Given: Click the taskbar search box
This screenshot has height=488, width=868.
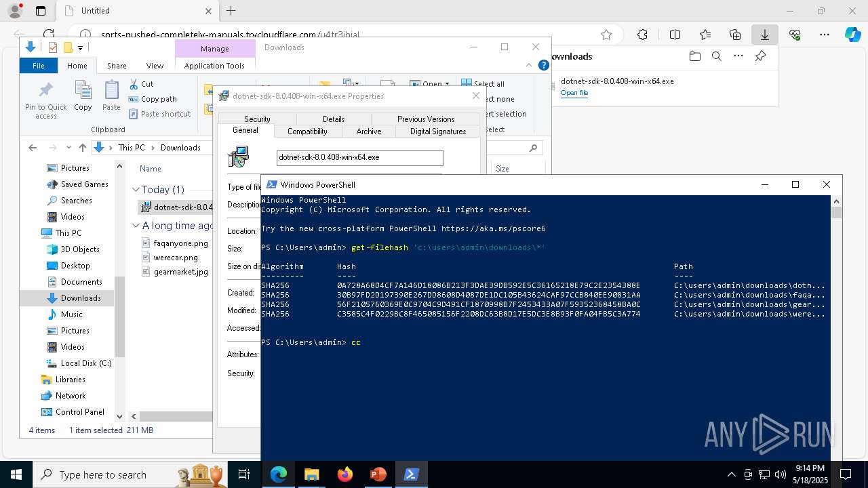Looking at the screenshot, I should pos(130,474).
